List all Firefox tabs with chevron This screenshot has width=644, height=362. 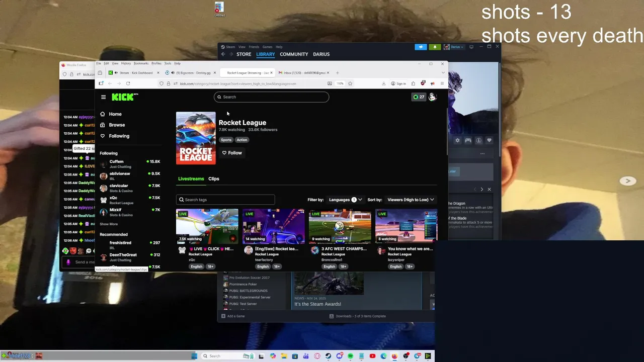(x=443, y=73)
